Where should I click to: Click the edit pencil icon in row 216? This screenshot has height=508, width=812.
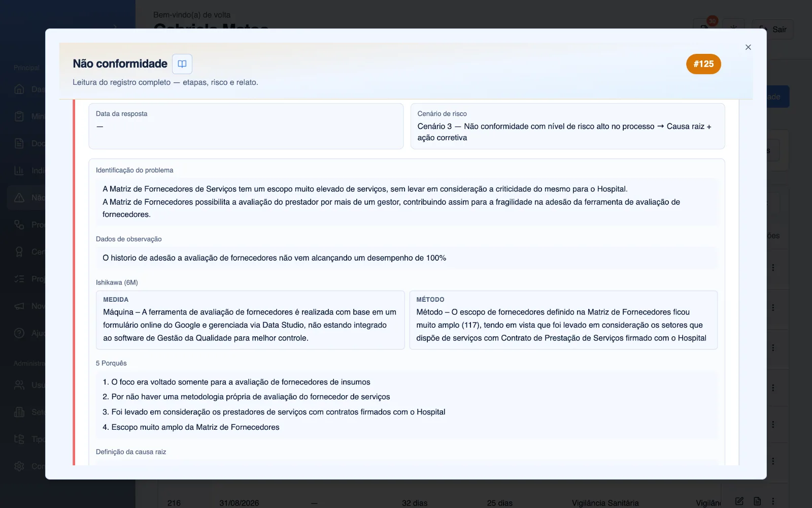739,501
